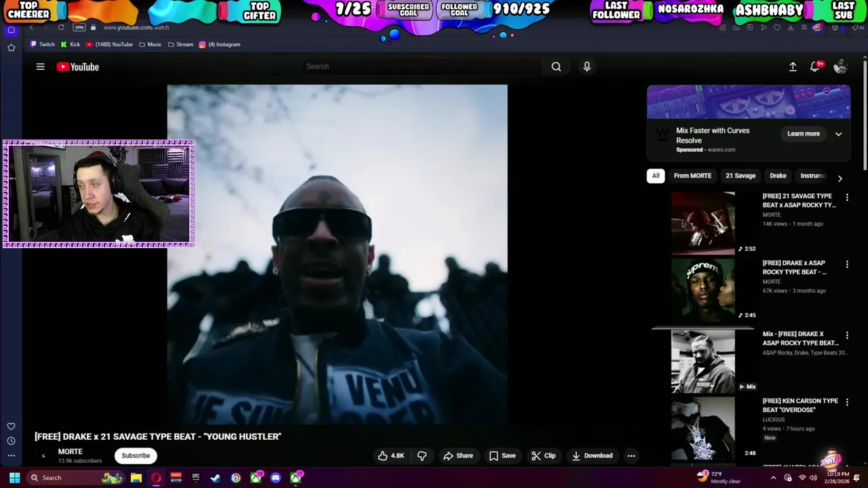Open the Ken Carson Type Beat title

tap(800, 405)
